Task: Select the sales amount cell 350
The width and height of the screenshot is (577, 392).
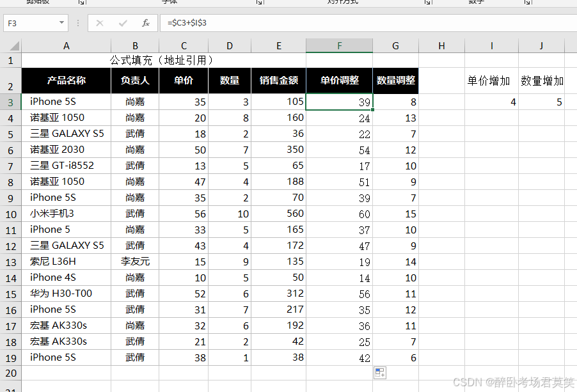Action: pos(278,150)
